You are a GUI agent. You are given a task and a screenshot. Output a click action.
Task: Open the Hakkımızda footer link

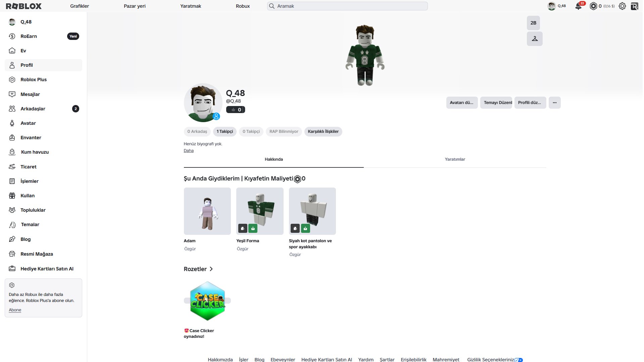click(220, 359)
